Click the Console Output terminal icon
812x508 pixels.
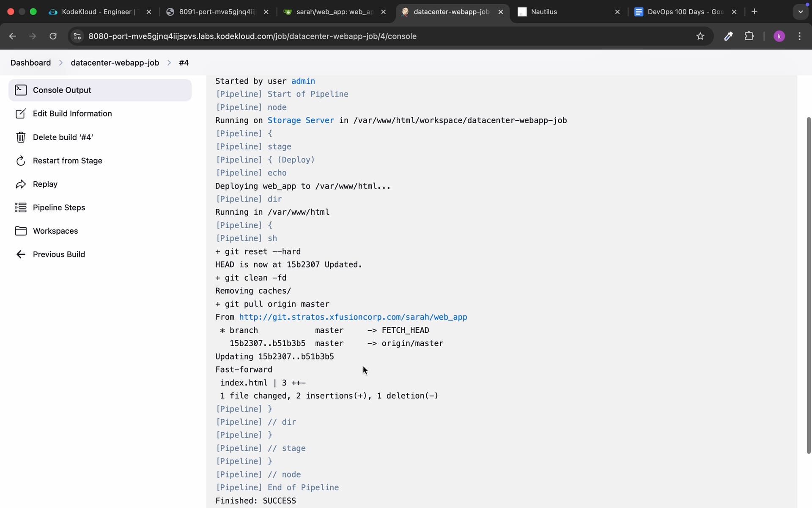point(21,90)
